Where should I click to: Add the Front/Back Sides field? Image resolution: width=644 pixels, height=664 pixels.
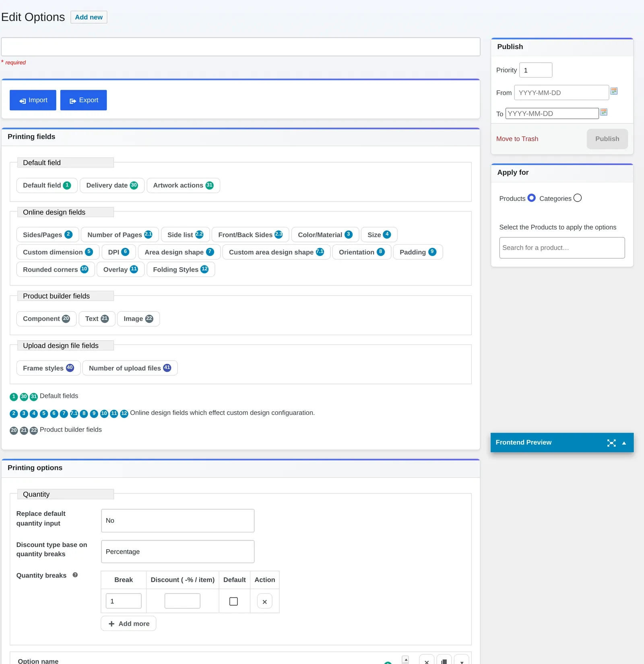click(250, 235)
